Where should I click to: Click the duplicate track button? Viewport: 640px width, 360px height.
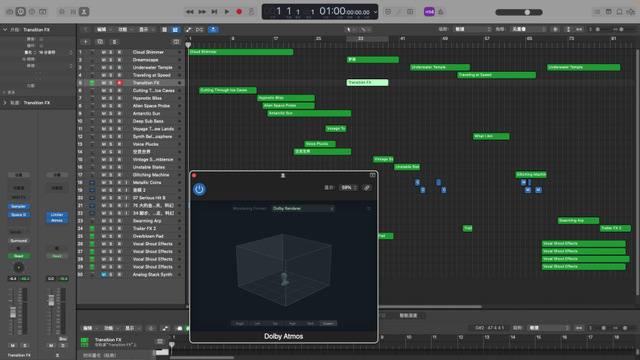tap(100, 42)
